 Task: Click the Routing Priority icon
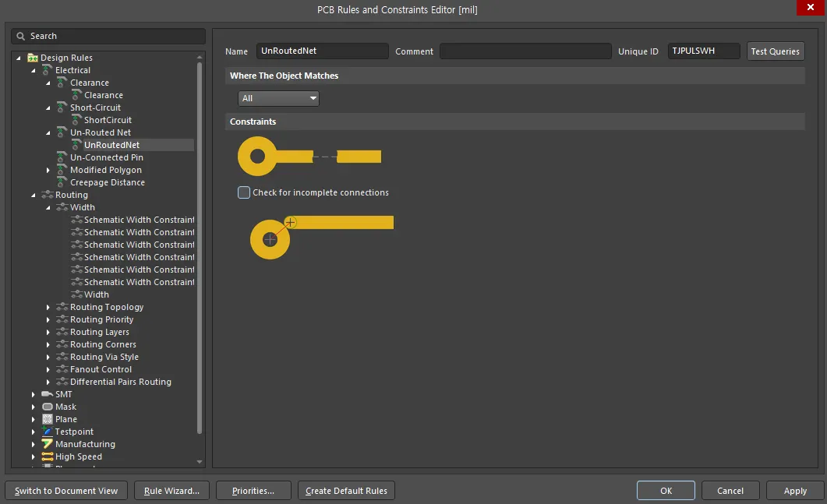[62, 319]
